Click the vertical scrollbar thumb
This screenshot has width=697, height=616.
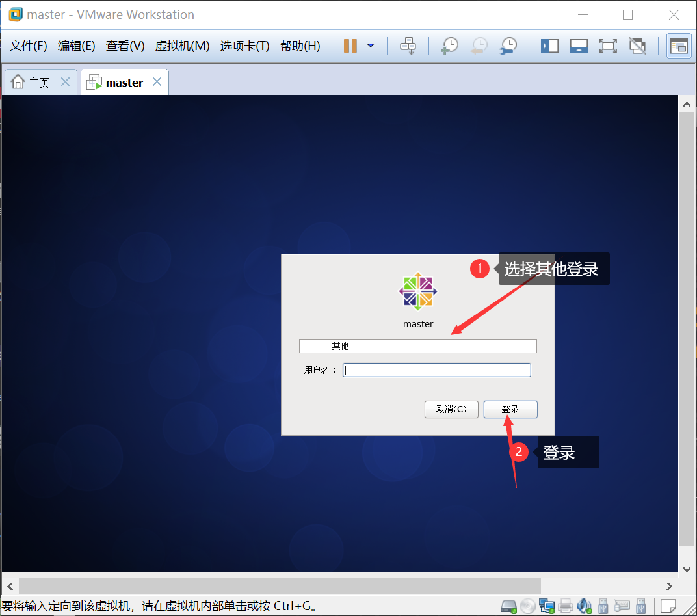pos(687,328)
